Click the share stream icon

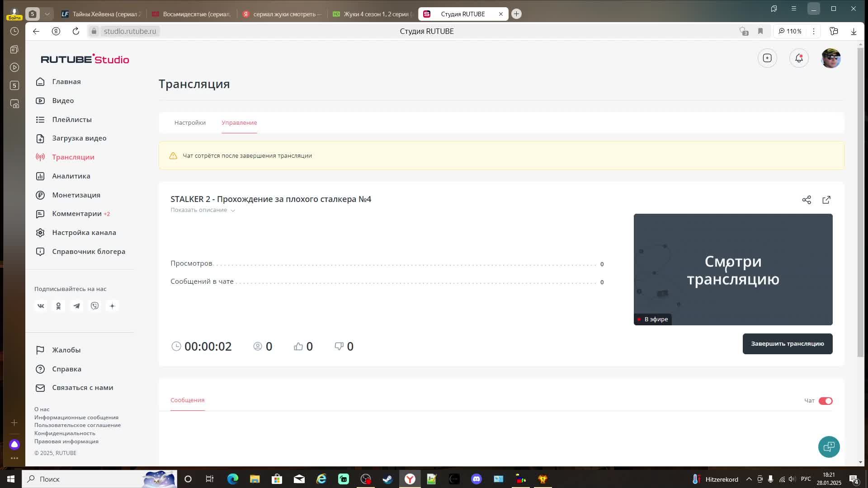(x=807, y=200)
